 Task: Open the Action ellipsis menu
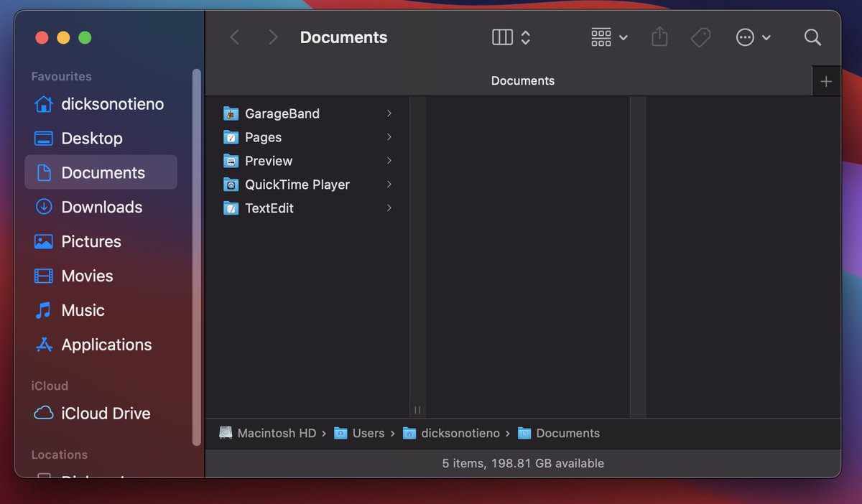pyautogui.click(x=754, y=37)
